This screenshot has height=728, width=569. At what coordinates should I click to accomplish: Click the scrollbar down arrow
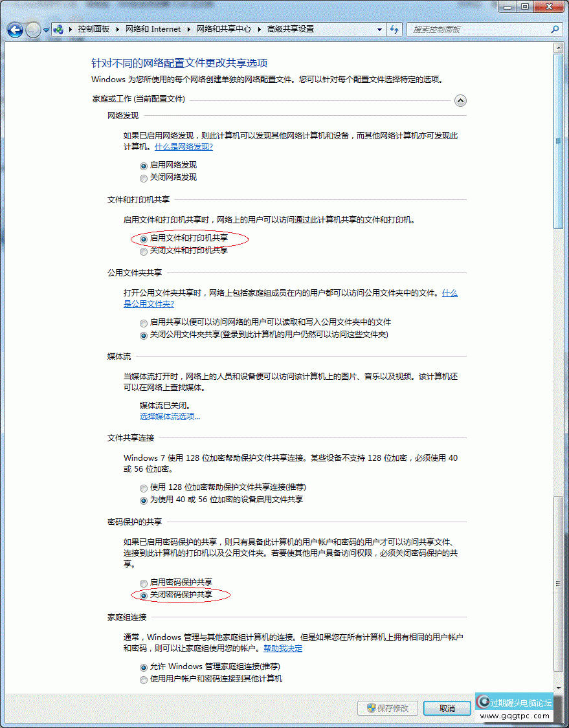coord(559,687)
